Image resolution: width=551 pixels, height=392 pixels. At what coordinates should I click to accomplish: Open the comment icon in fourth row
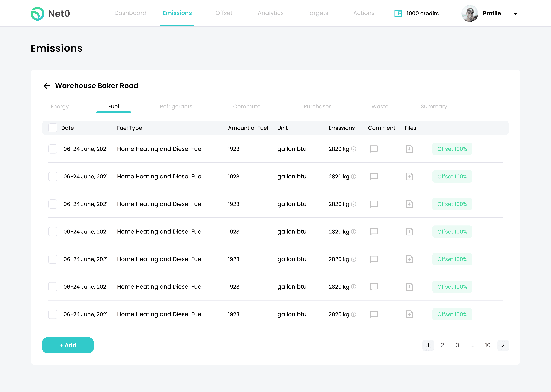(x=374, y=232)
